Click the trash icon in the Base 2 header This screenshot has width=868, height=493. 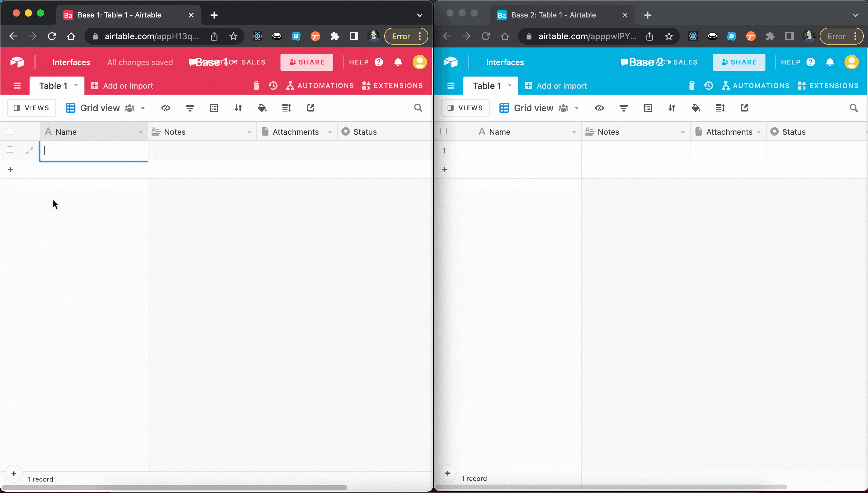click(x=692, y=86)
